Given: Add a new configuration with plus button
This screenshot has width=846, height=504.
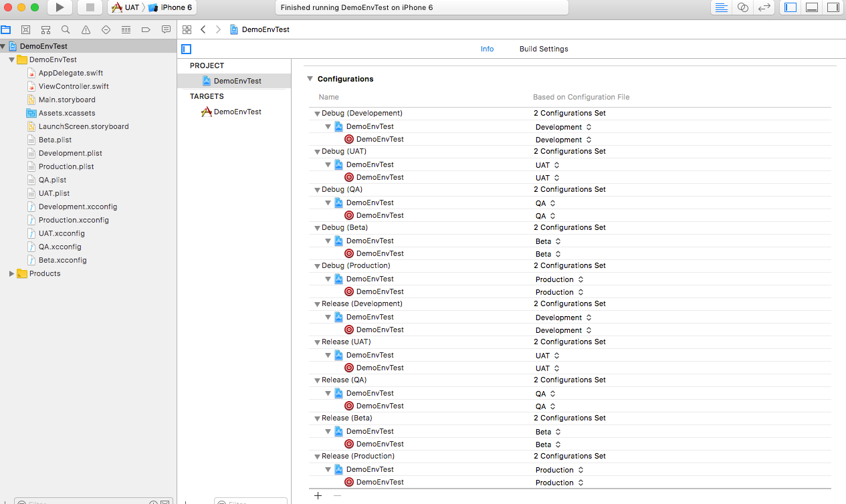Looking at the screenshot, I should tap(318, 495).
